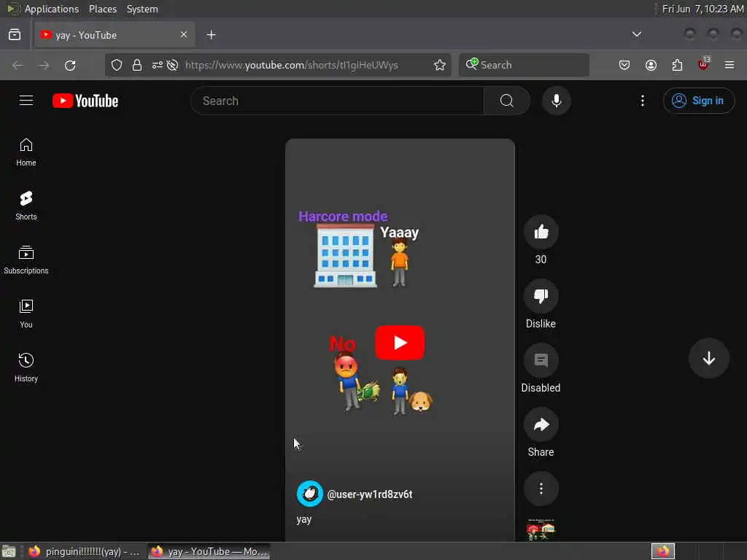747x560 pixels.
Task: Share this short
Action: click(x=541, y=425)
